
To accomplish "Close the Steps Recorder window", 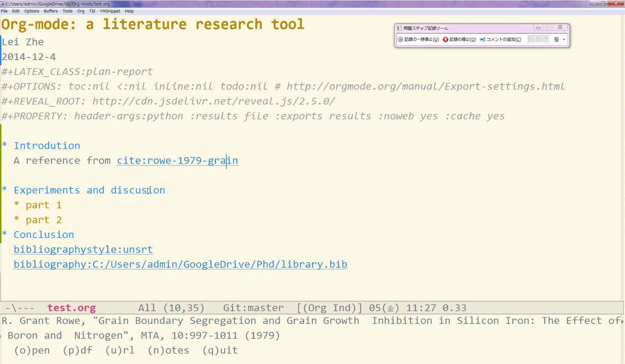I will click(560, 28).
